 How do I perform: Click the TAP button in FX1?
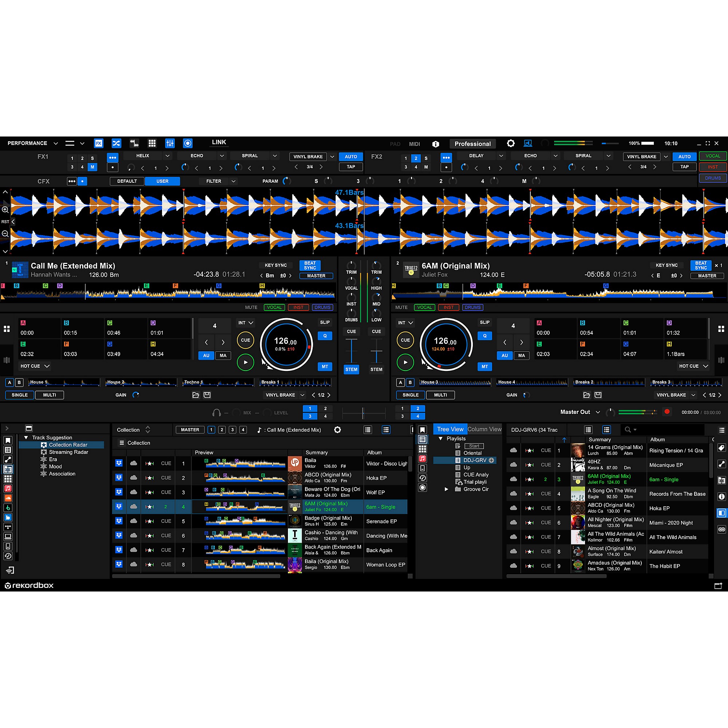351,167
